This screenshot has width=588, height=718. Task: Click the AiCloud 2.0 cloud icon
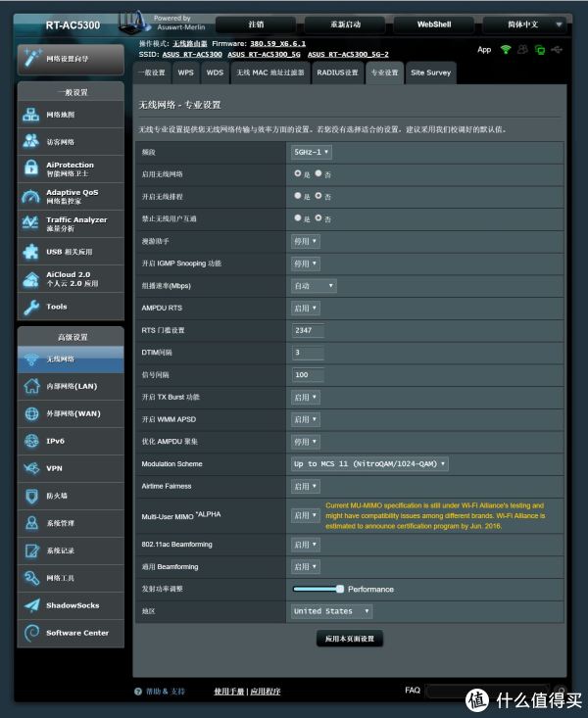(x=30, y=279)
